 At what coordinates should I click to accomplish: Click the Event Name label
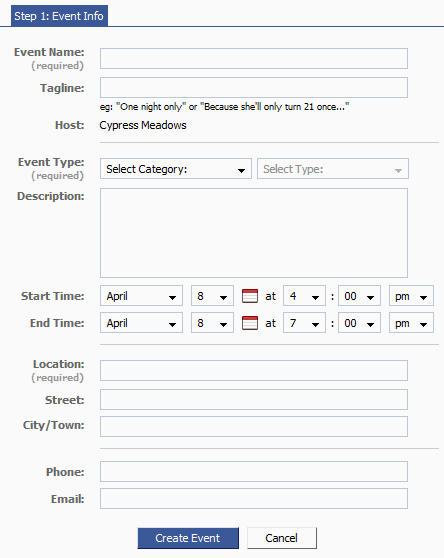click(x=49, y=52)
